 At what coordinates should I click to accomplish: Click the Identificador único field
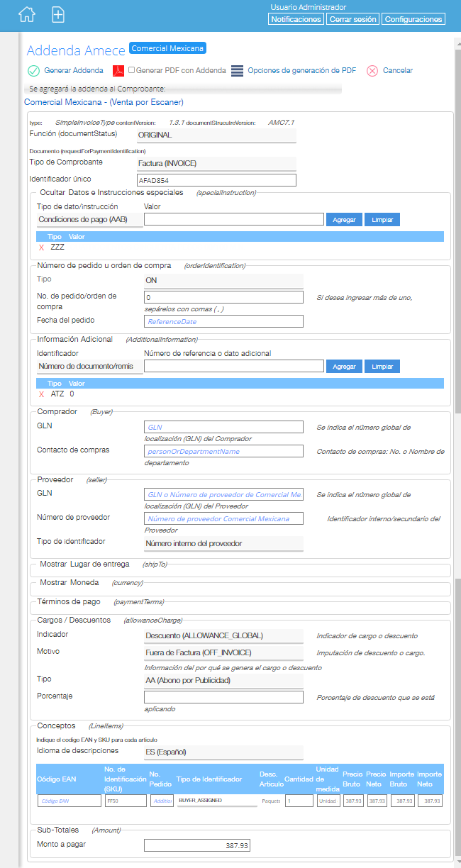pos(216,180)
